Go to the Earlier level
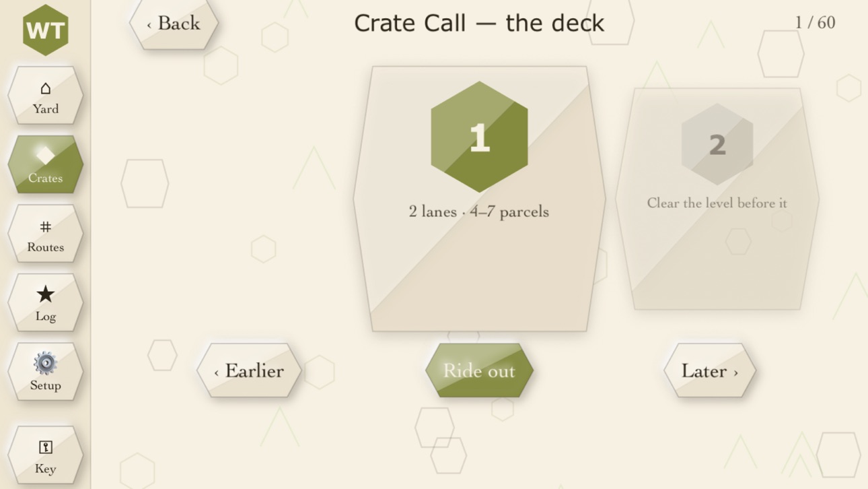Viewport: 868px width, 489px height. 249,370
